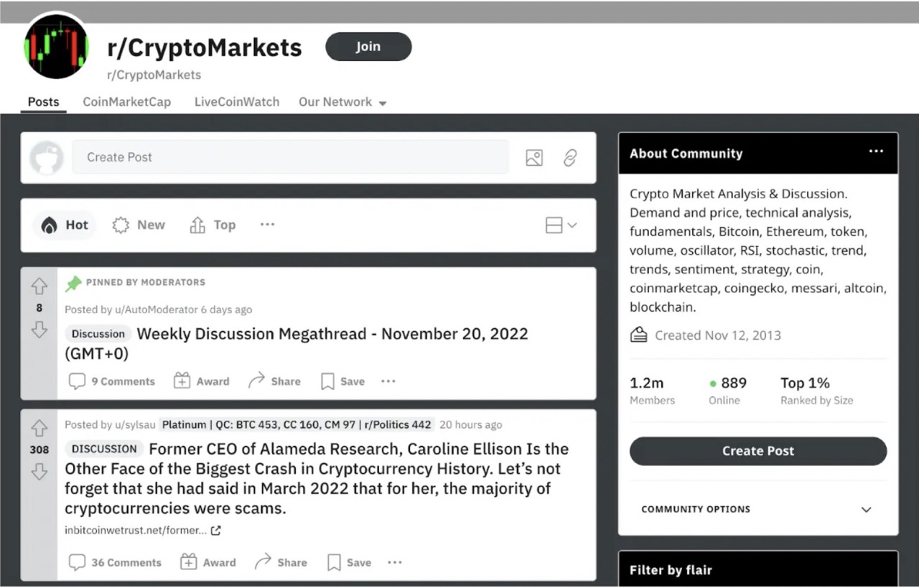Click the link attachment icon in Create Post bar
This screenshot has width=919, height=588.
click(x=570, y=157)
